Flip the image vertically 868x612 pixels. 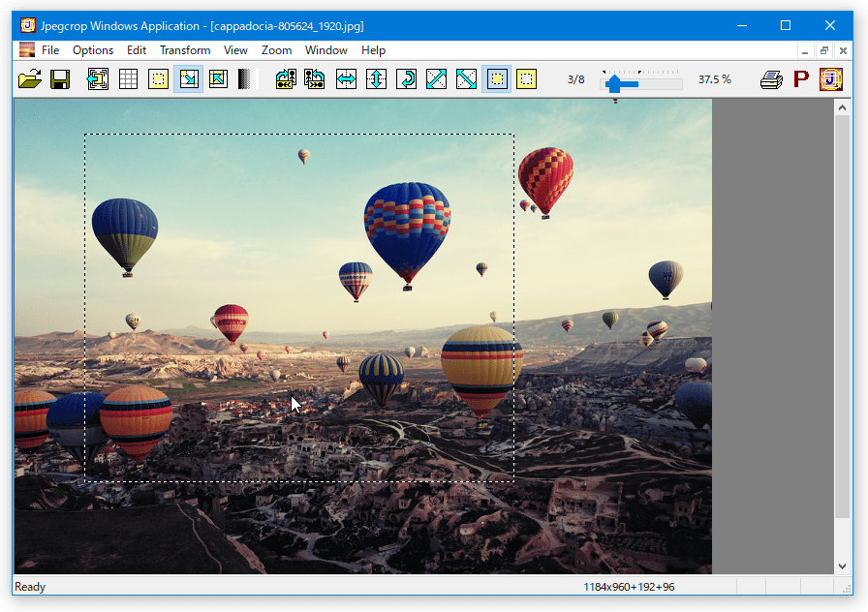click(376, 79)
